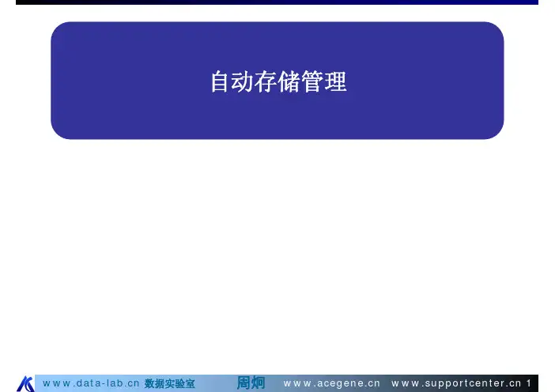555x392 pixels.
Task: Click the black bar atop the slide
Action: click(x=277, y=2)
